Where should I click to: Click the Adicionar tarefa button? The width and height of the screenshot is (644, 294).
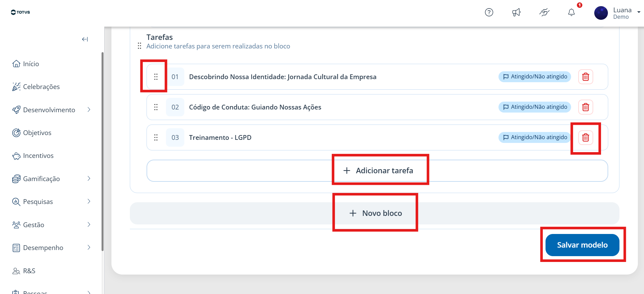377,171
